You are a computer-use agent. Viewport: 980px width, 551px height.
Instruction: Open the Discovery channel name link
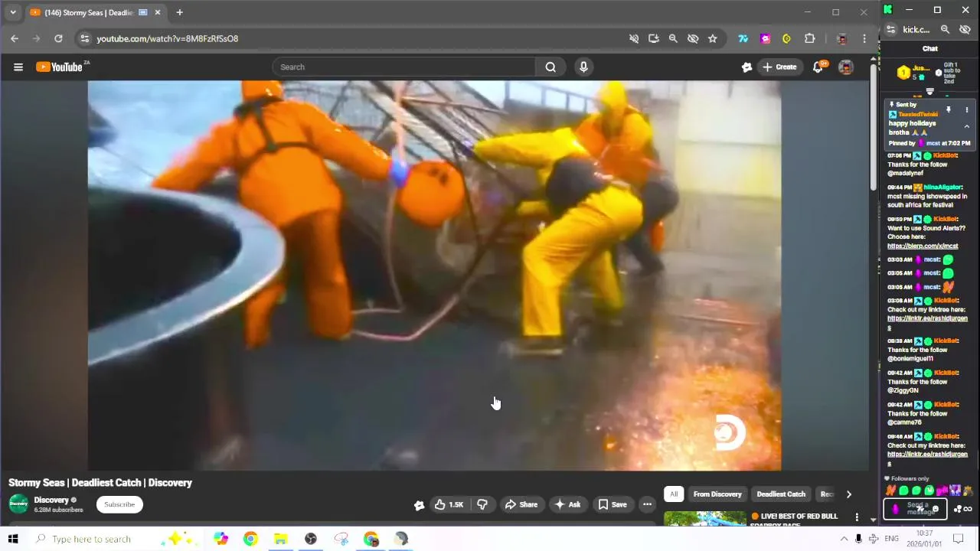pos(51,500)
